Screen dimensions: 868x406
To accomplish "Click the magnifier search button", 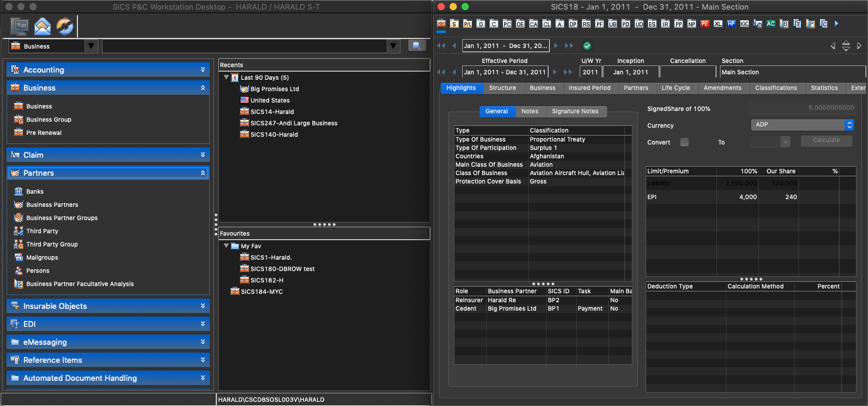I will 417,46.
